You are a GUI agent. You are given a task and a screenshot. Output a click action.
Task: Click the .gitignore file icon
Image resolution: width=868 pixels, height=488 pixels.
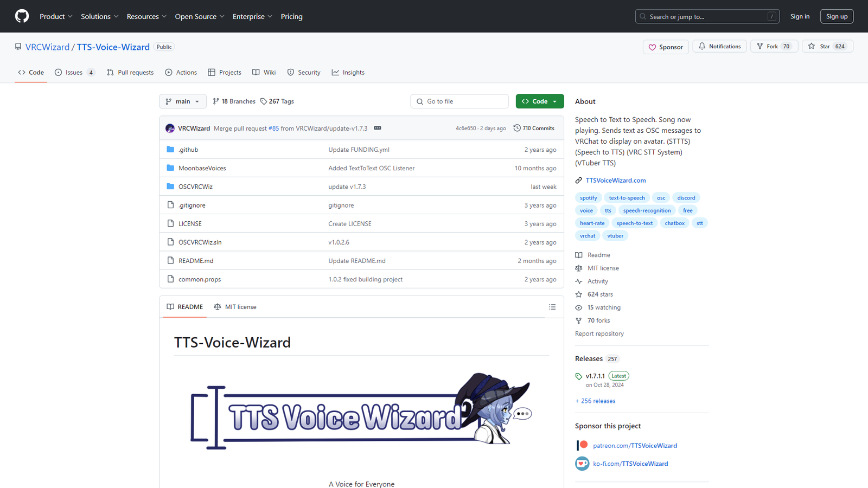pyautogui.click(x=170, y=205)
